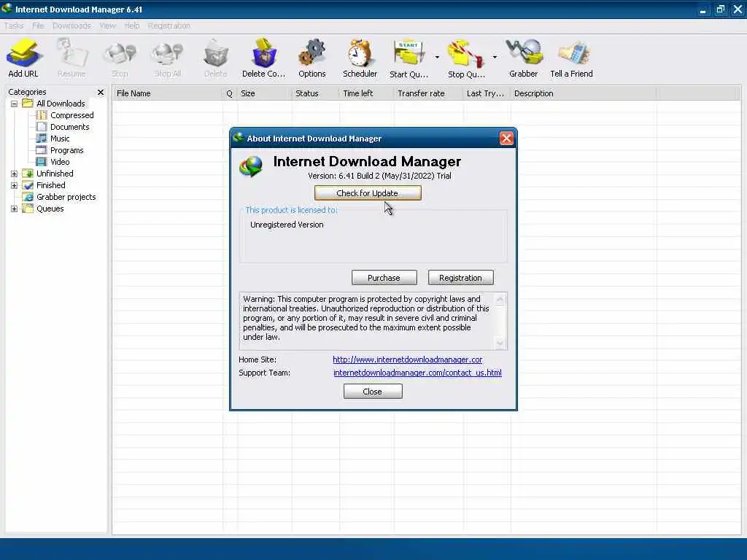Click the Resume toolbar icon
The height and width of the screenshot is (560, 747).
click(x=71, y=58)
